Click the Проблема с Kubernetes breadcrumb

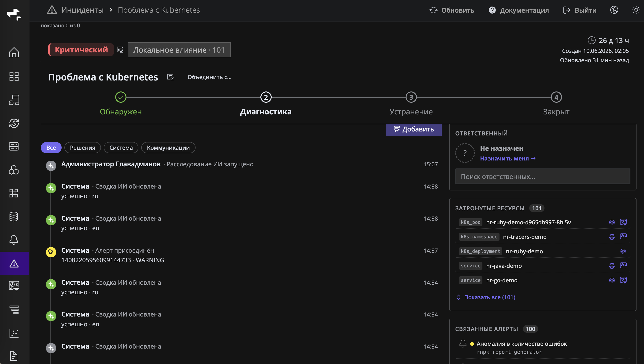point(159,10)
